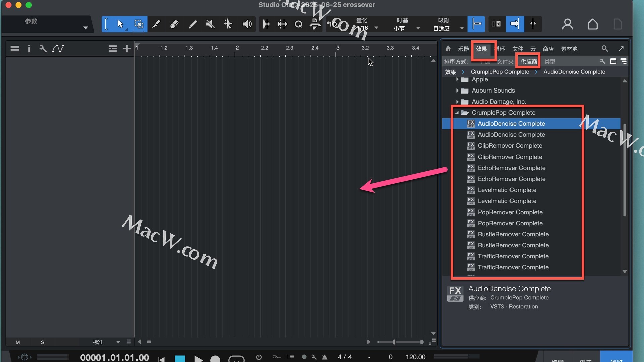Select the Eraser tool

point(174,24)
